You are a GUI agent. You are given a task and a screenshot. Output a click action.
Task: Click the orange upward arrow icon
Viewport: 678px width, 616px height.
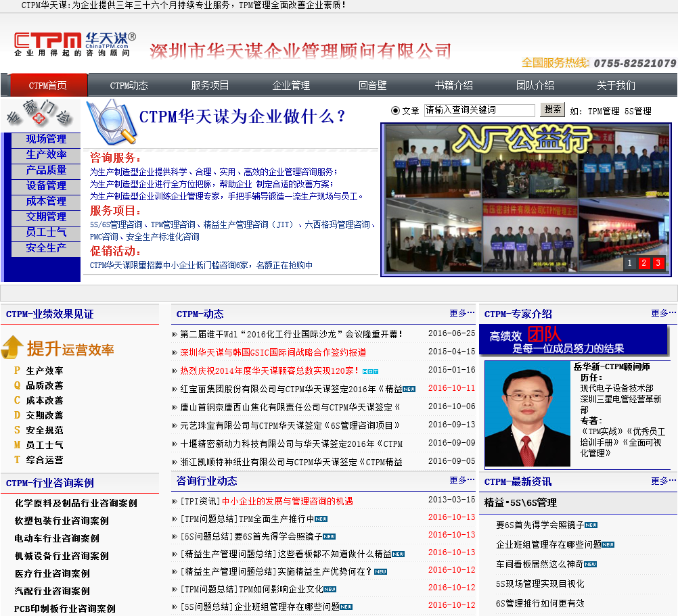pos(13,348)
